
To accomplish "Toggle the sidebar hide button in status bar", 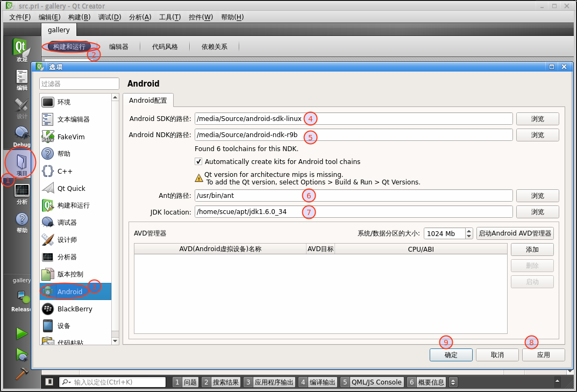I will pos(49,382).
